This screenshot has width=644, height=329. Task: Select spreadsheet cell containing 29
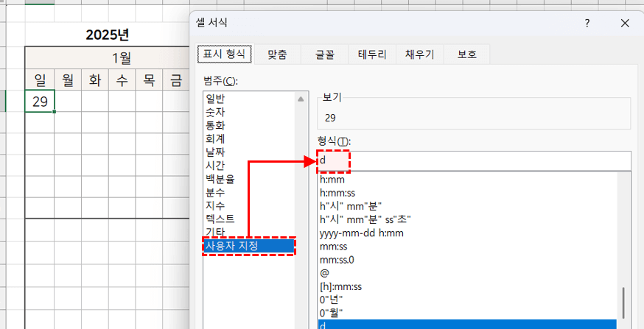(x=40, y=101)
